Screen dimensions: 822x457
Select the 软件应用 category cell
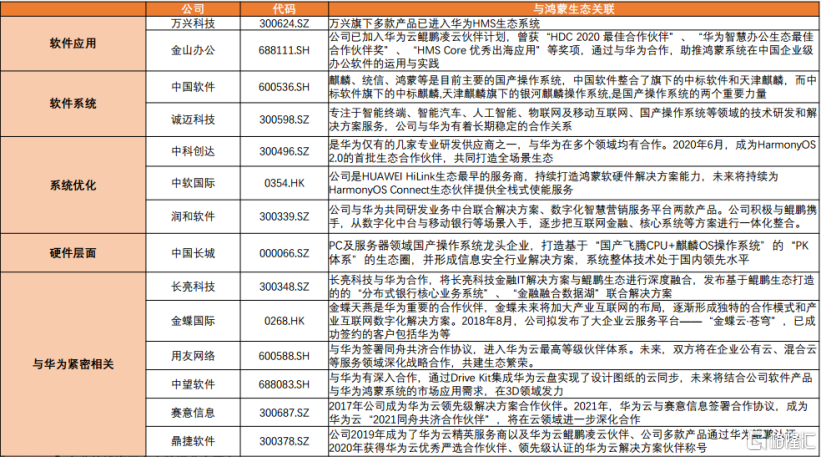[73, 43]
